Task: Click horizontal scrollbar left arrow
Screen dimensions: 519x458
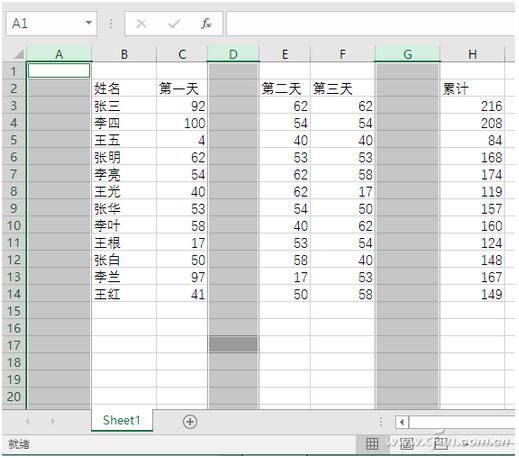Action: [x=402, y=422]
